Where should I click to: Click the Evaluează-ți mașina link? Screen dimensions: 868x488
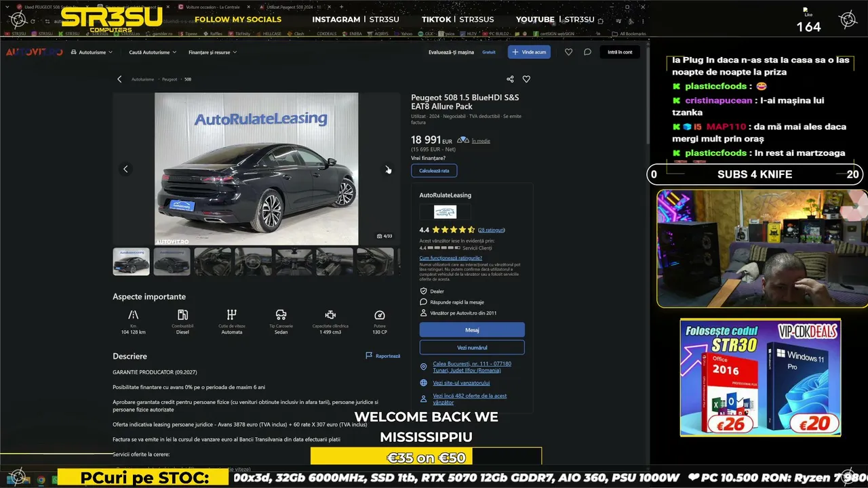coord(452,52)
